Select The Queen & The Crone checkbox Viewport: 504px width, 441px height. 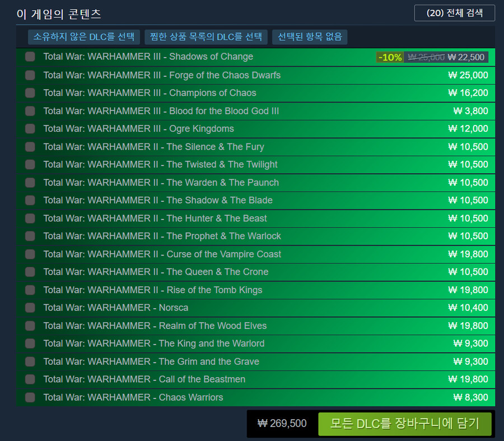pyautogui.click(x=30, y=272)
